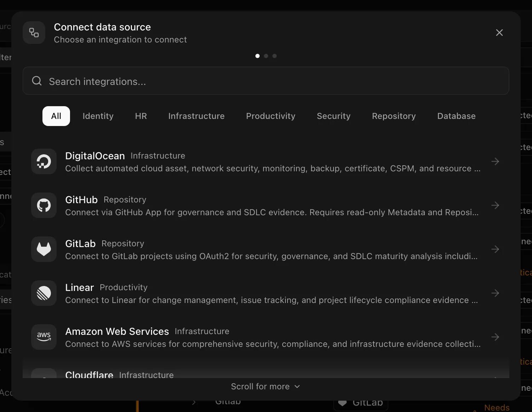532x412 pixels.
Task: Open Amazon Web Services via its arrow
Action: [495, 337]
